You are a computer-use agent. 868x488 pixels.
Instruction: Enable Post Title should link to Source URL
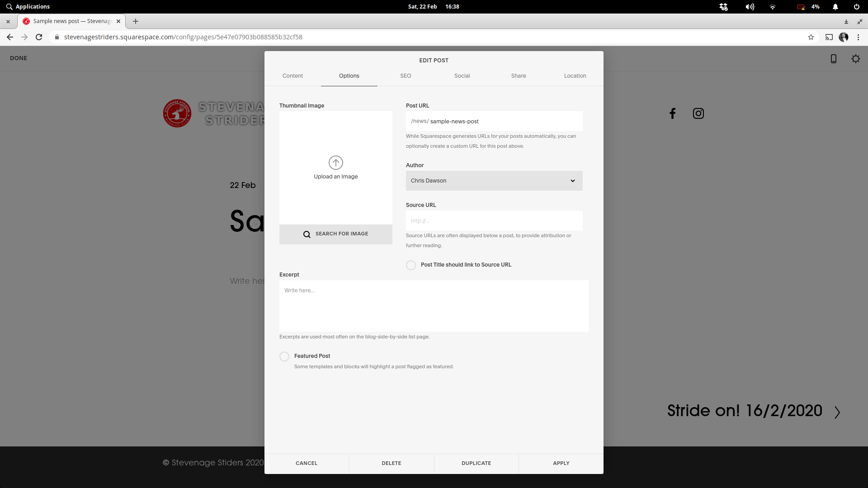(x=411, y=265)
